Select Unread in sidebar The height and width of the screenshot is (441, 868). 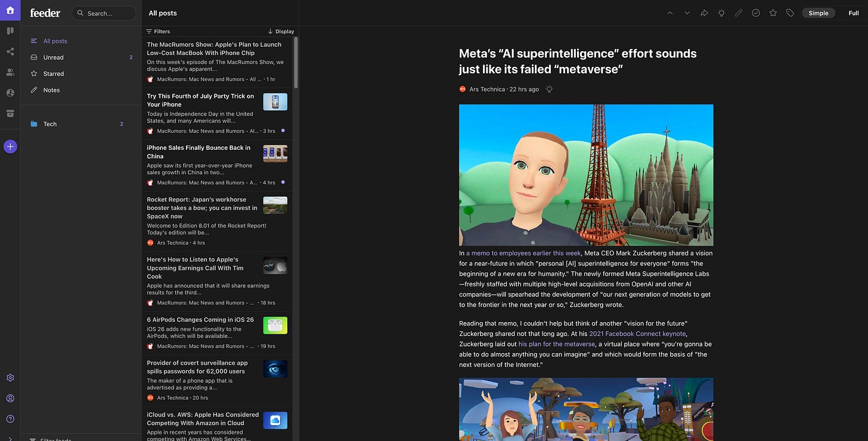pos(81,57)
